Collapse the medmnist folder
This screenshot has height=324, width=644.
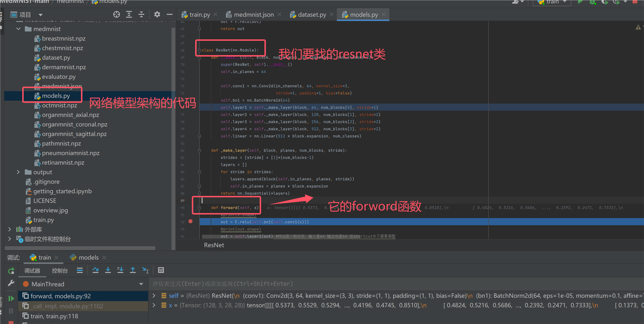coord(18,29)
